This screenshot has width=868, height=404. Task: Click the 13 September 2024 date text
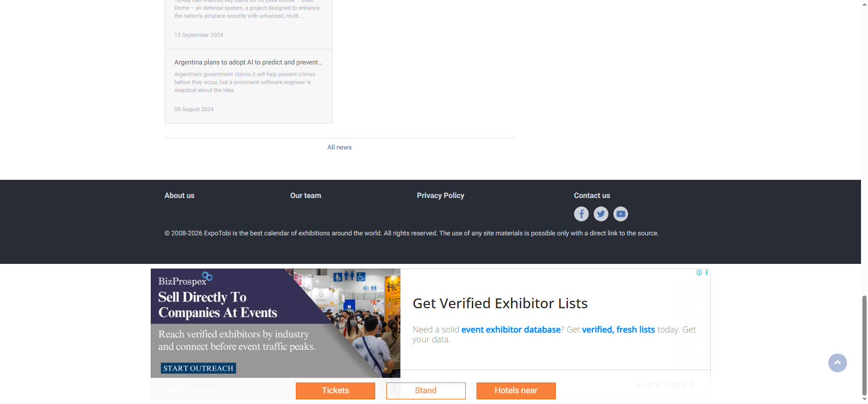pos(199,35)
